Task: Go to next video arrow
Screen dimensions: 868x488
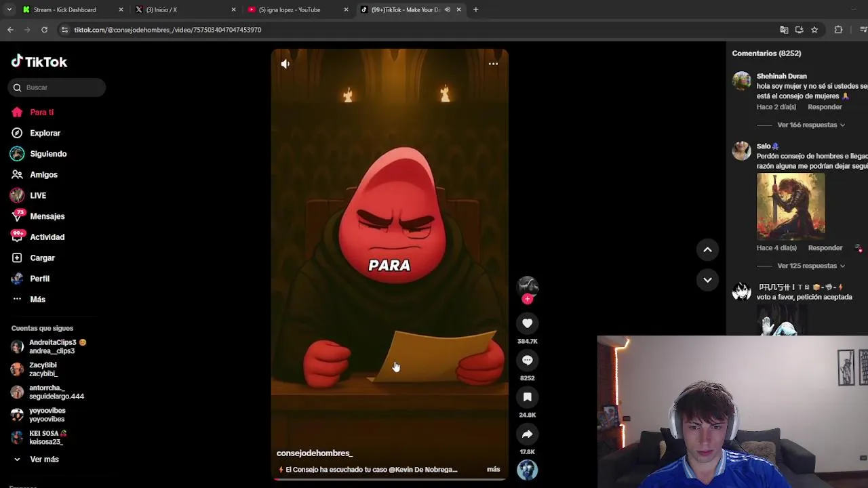Action: [707, 280]
